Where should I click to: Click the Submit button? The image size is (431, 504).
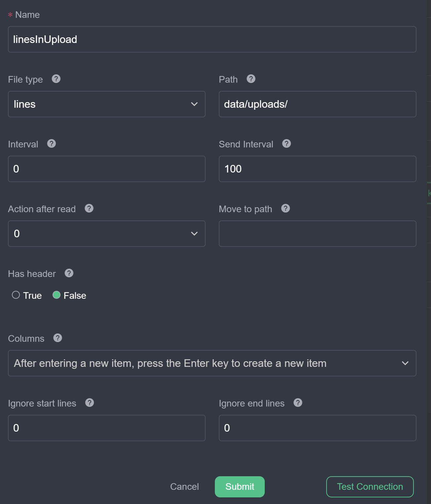coord(240,486)
